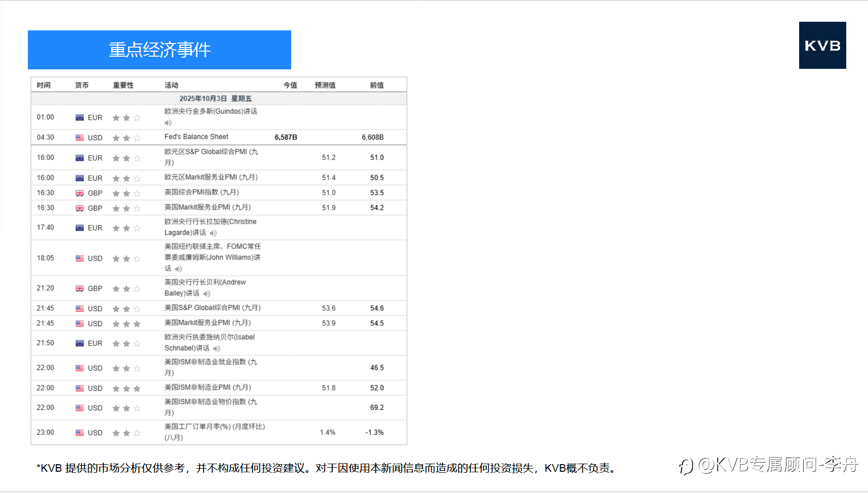Viewport: 868px width, 493px height.
Task: Click the EU flag in the 17:40 Lagarde row
Action: coord(80,228)
